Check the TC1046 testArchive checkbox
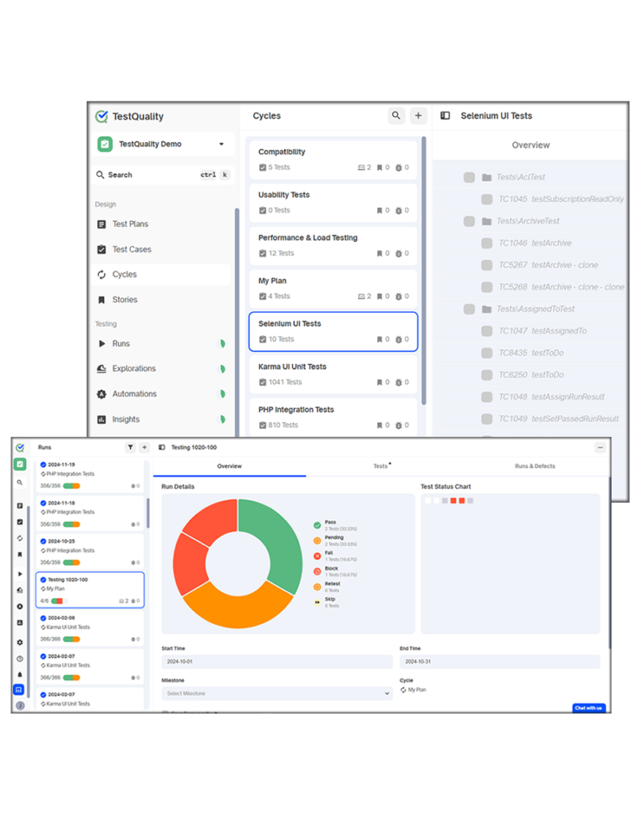The height and width of the screenshot is (832, 644). (486, 243)
